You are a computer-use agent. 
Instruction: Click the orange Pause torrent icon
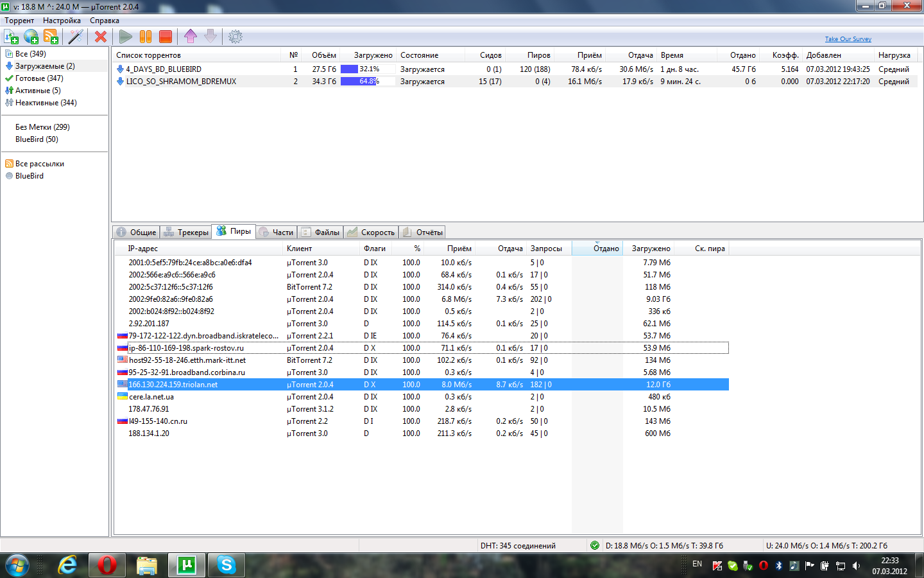(x=146, y=37)
